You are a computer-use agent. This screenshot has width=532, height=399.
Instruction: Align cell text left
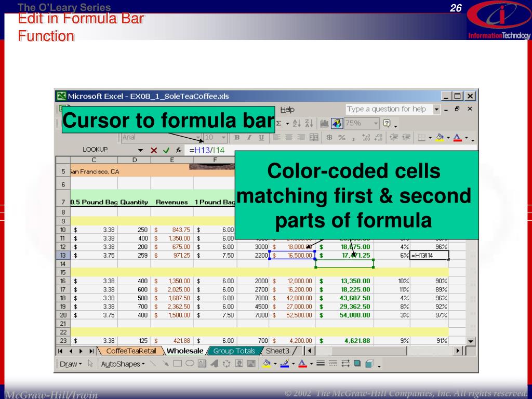pyautogui.click(x=276, y=137)
